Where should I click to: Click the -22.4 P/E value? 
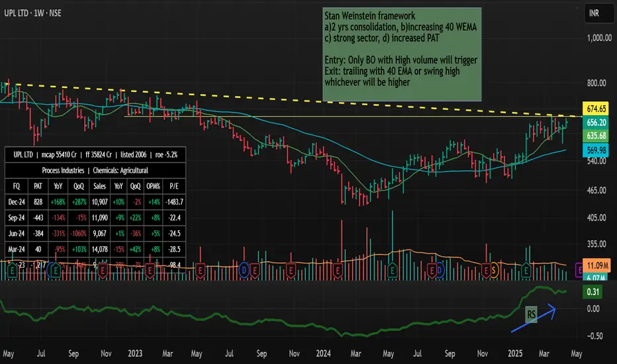[x=174, y=218]
